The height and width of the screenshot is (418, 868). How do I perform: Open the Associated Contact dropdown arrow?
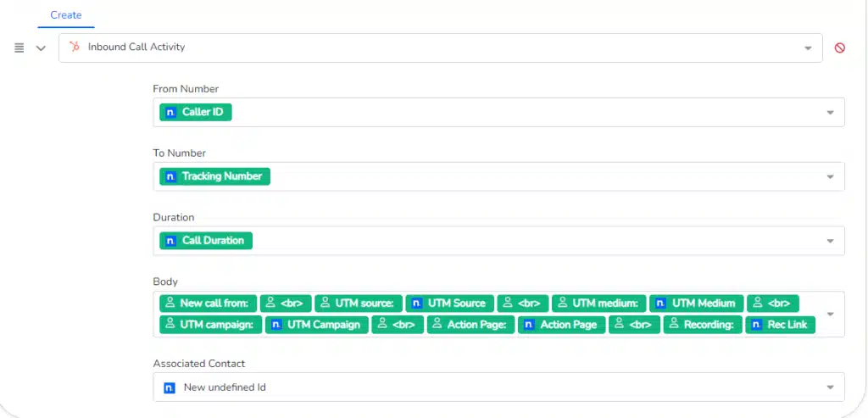pyautogui.click(x=831, y=387)
